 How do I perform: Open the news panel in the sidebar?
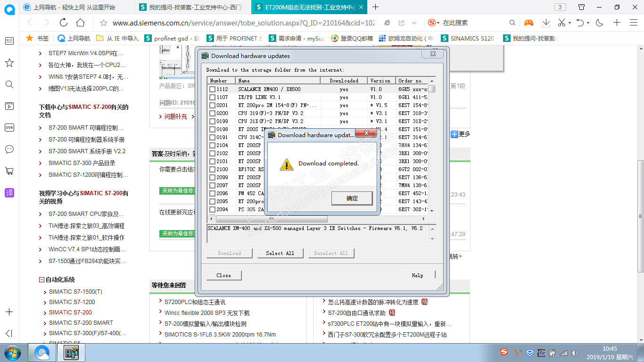[x=9, y=41]
